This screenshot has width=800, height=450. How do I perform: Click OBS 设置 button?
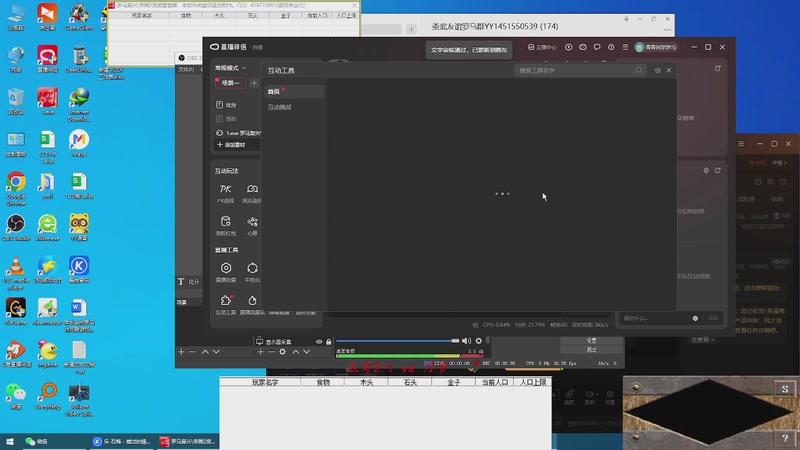[x=591, y=340]
